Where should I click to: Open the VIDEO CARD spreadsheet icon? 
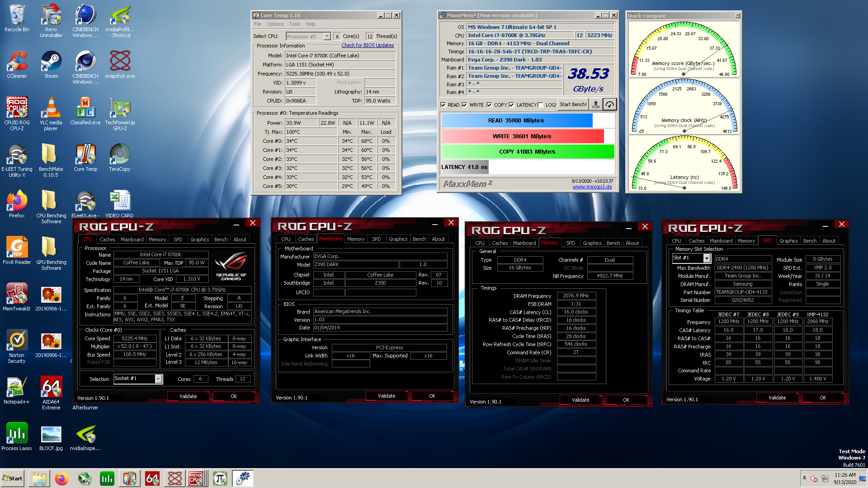click(x=120, y=204)
